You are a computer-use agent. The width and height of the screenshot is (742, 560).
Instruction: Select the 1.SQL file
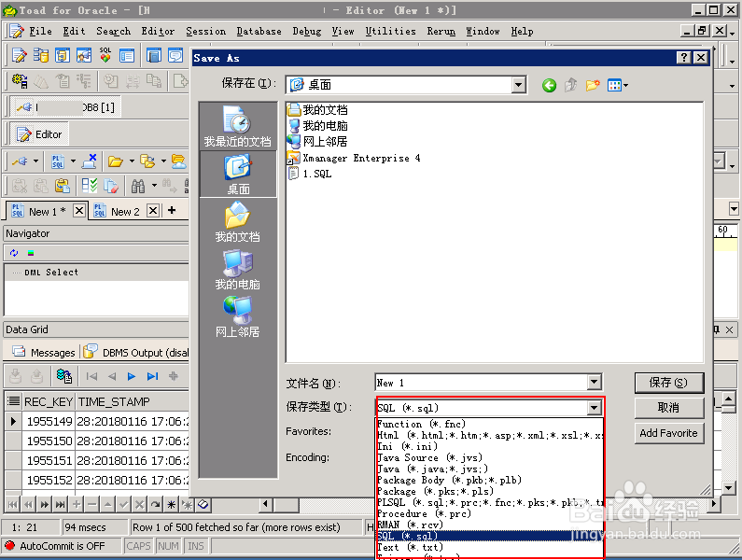(x=310, y=174)
